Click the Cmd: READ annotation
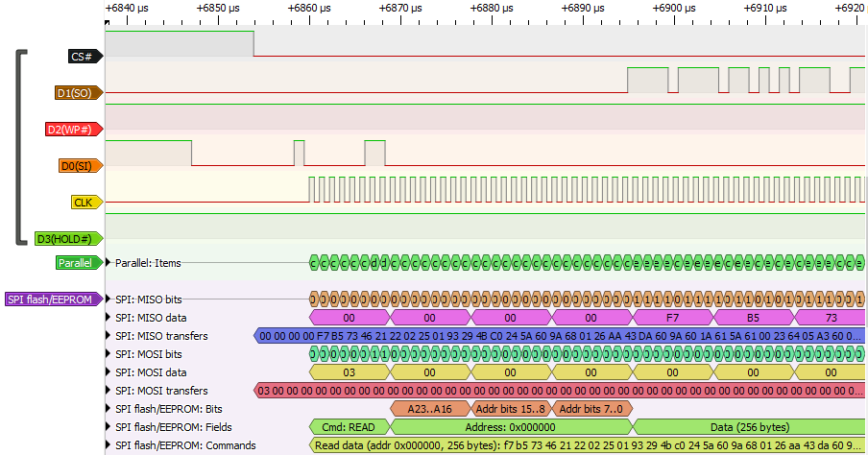The image size is (868, 455). coord(350,427)
